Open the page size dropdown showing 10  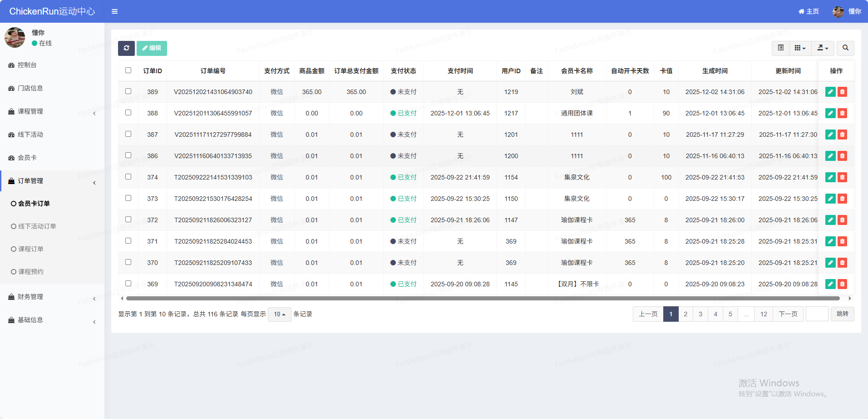[279, 314]
